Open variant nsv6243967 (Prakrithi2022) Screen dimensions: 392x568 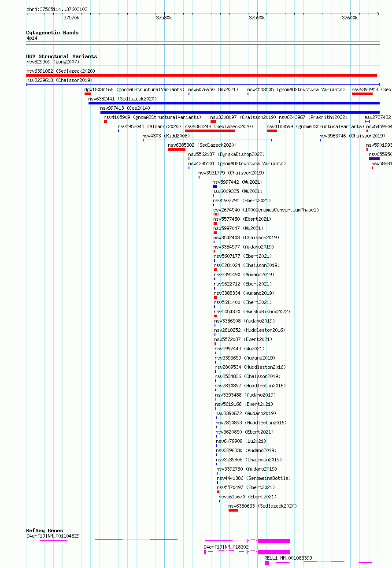point(313,117)
